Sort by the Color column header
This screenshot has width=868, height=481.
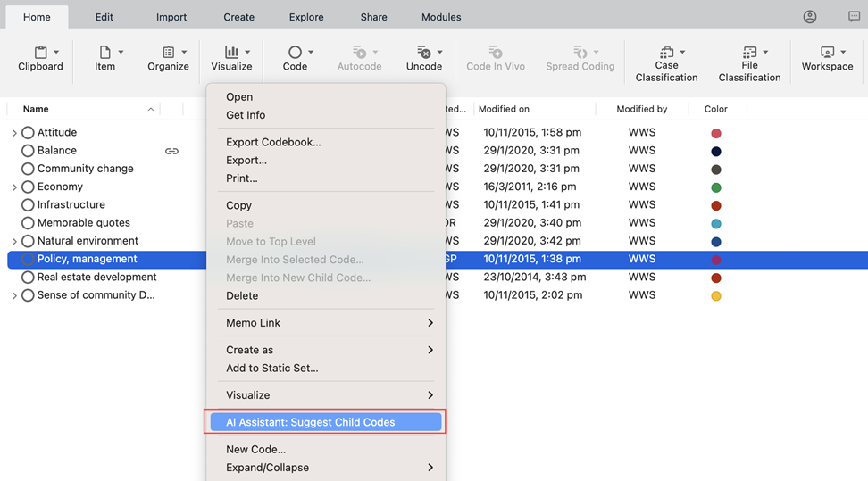pos(716,109)
